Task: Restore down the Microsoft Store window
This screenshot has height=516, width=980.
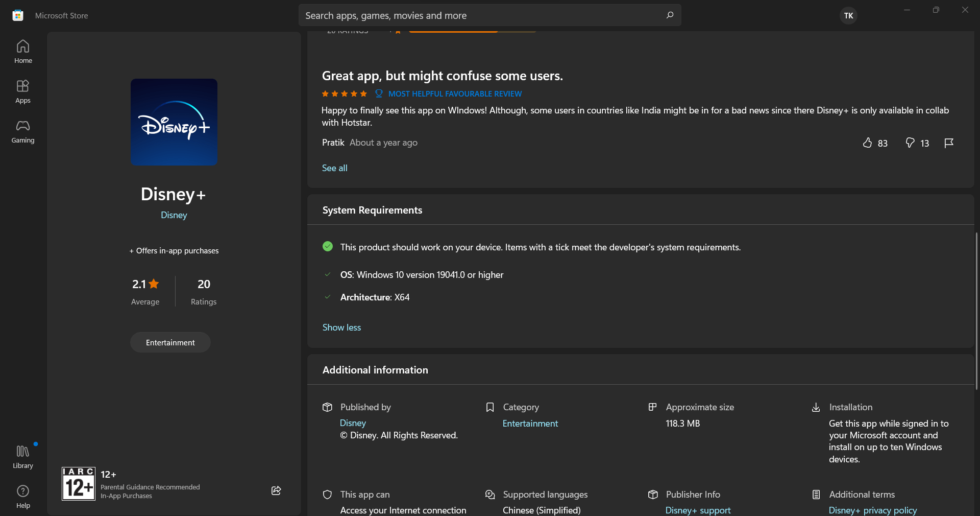Action: tap(936, 10)
